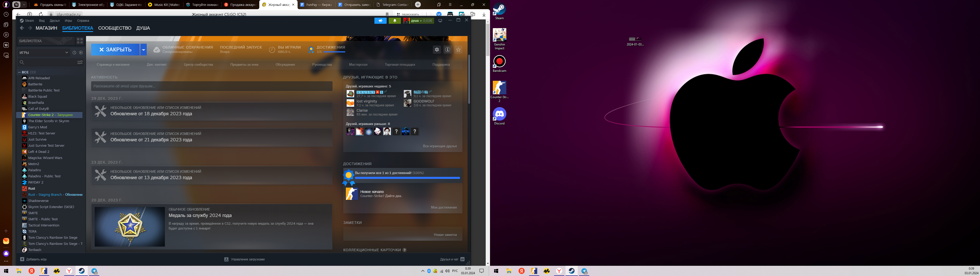Open Обновление от 18 декабря 2023 года
Image resolution: width=980 pixels, height=276 pixels.
[151, 114]
